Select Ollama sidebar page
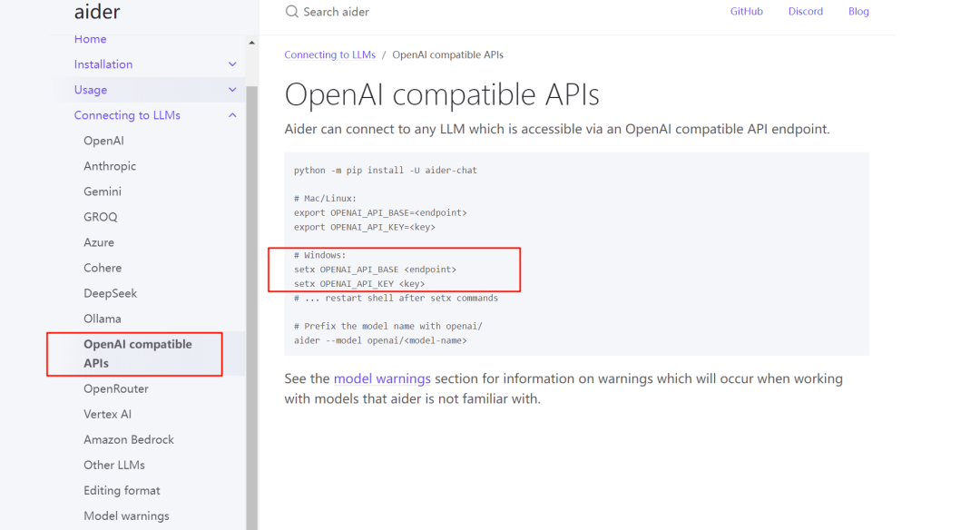This screenshot has width=980, height=530. 103,319
